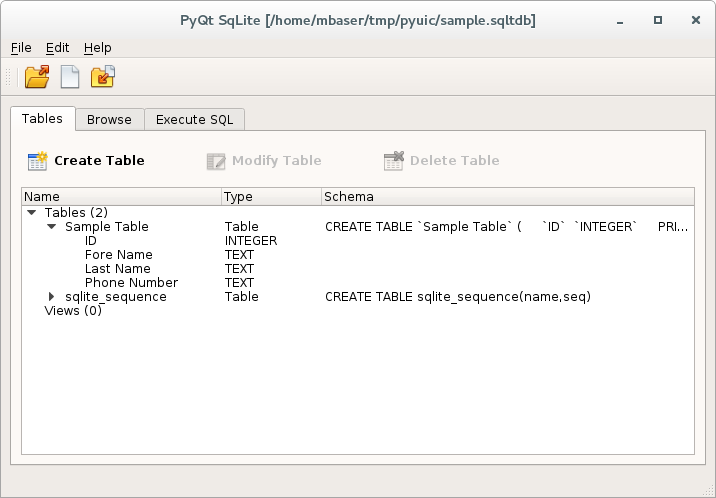Click the sqlite_sequence(name,seq) schema text
716x498 pixels.
(x=458, y=297)
